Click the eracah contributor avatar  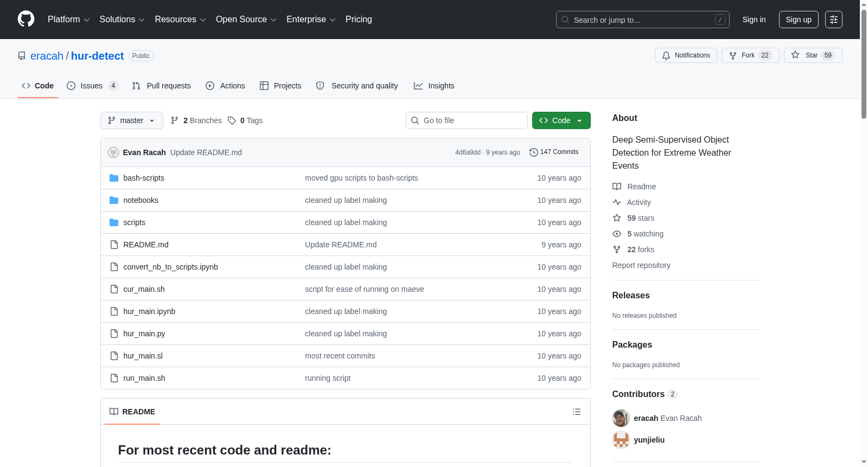621,418
